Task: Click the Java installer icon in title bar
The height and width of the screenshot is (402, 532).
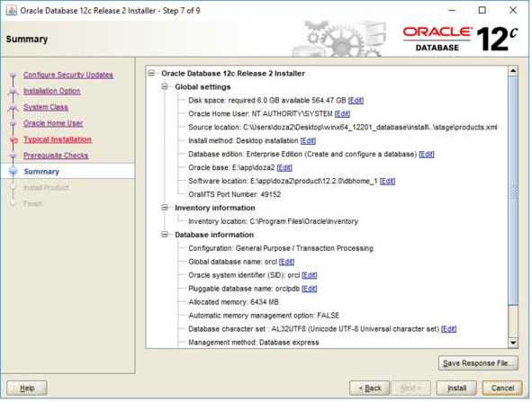Action: [12, 10]
